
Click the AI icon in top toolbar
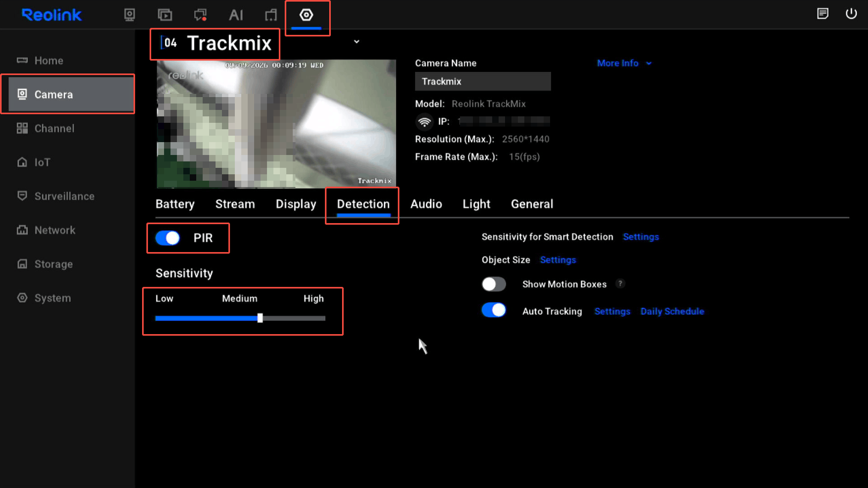[236, 14]
